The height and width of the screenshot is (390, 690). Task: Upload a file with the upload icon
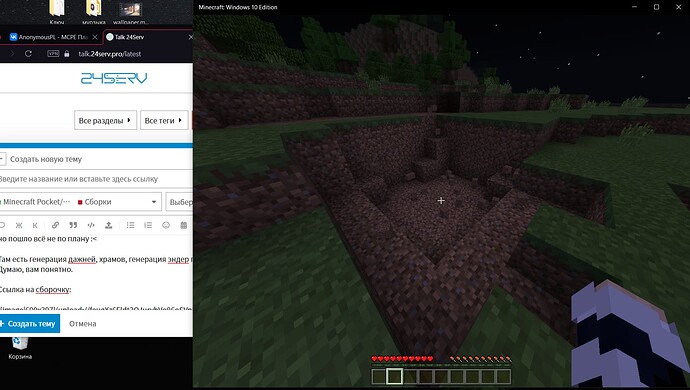click(109, 225)
